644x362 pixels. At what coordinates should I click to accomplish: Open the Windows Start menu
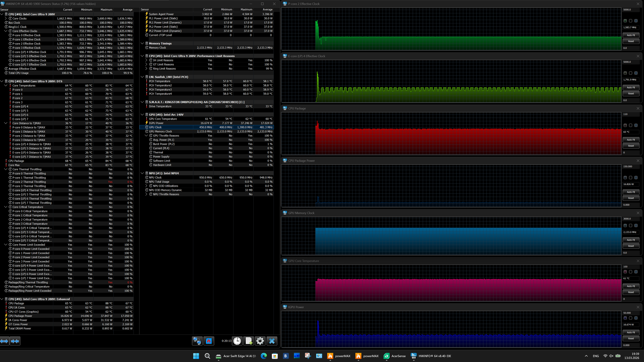196,356
